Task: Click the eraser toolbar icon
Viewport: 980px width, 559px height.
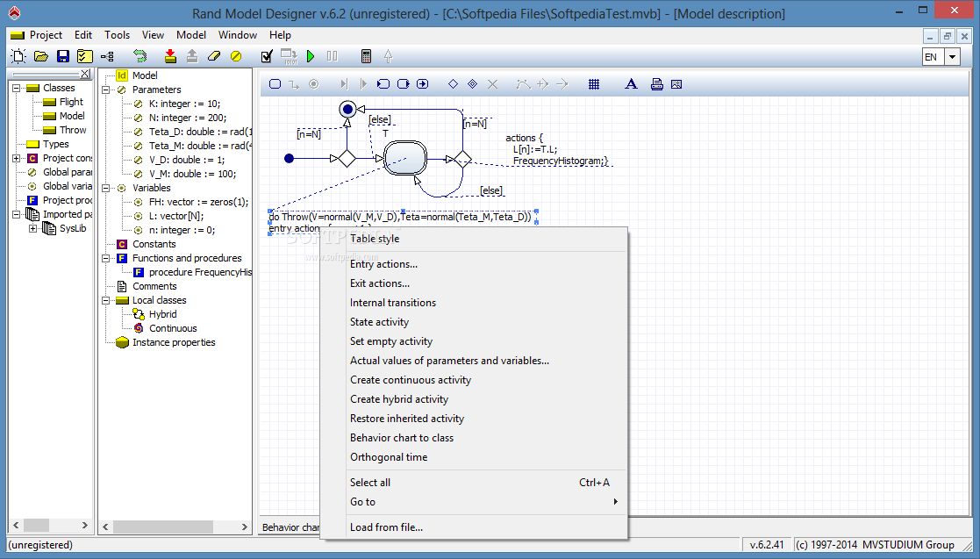Action: coord(214,56)
